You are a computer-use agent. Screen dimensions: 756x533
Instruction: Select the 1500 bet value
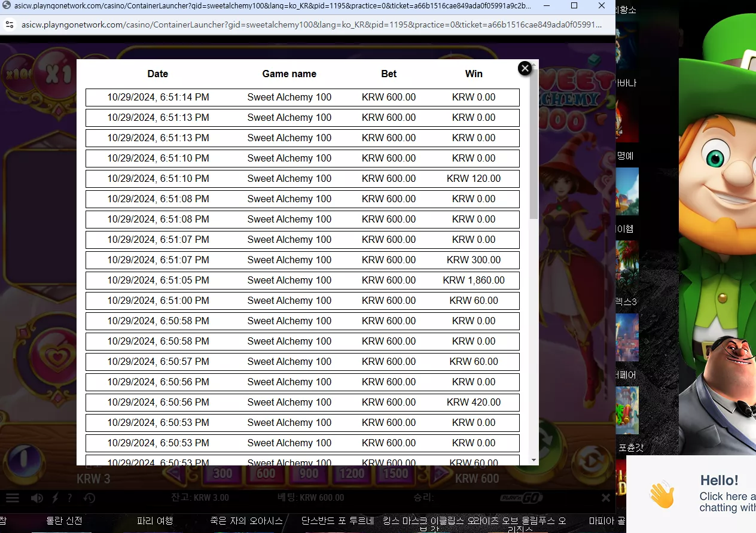(x=395, y=474)
